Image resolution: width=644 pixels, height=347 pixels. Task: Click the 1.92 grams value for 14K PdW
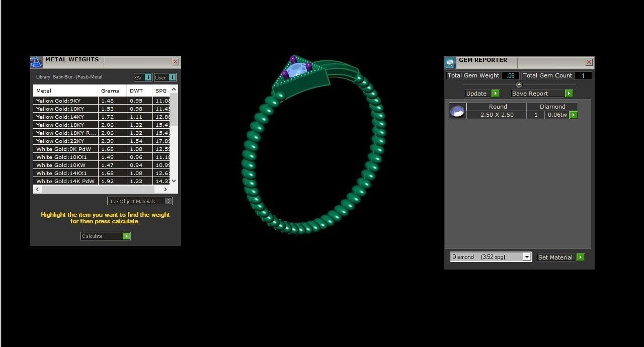pyautogui.click(x=107, y=182)
